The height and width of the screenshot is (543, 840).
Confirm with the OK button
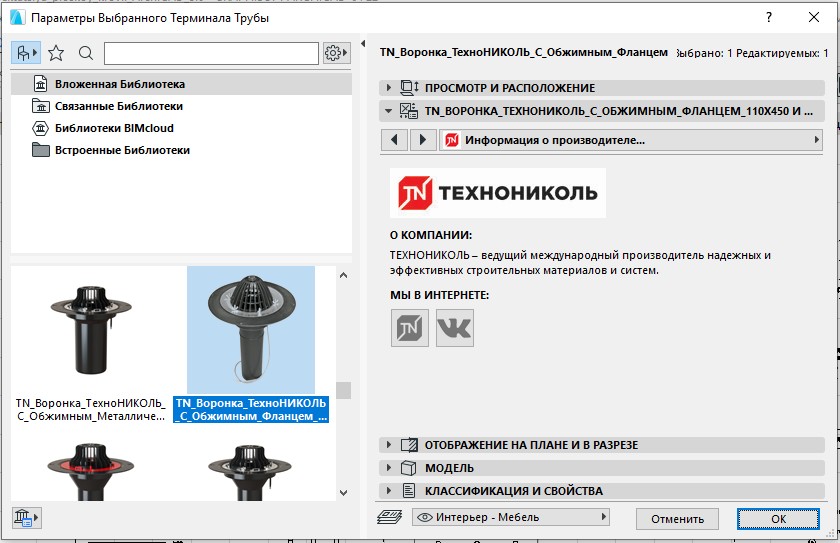tap(778, 519)
